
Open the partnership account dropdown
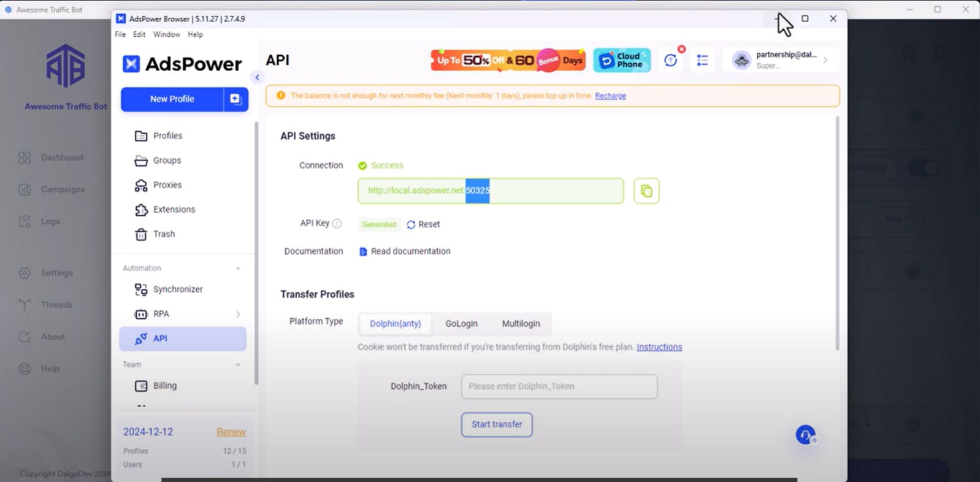pos(781,60)
